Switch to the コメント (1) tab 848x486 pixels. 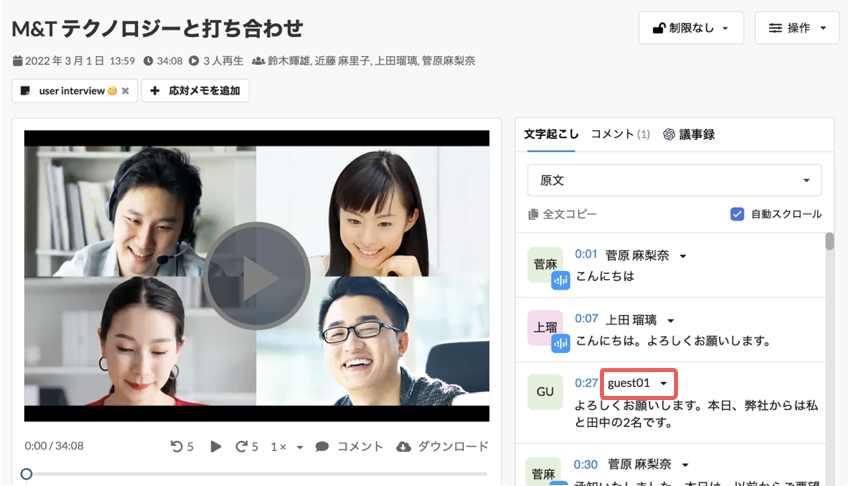click(x=620, y=134)
